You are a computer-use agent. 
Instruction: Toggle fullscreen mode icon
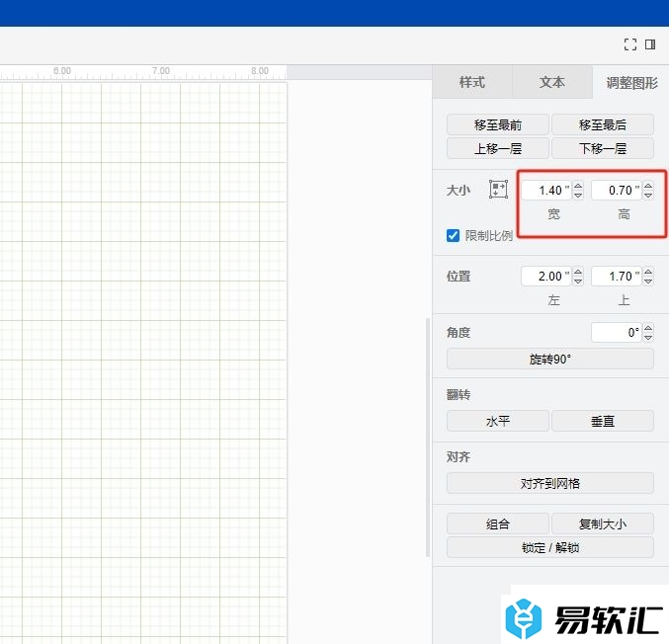point(630,44)
